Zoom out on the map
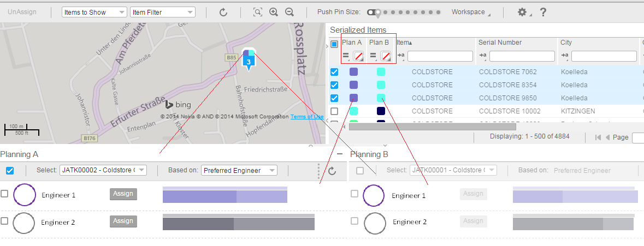This screenshot has height=246, width=644. (x=289, y=12)
